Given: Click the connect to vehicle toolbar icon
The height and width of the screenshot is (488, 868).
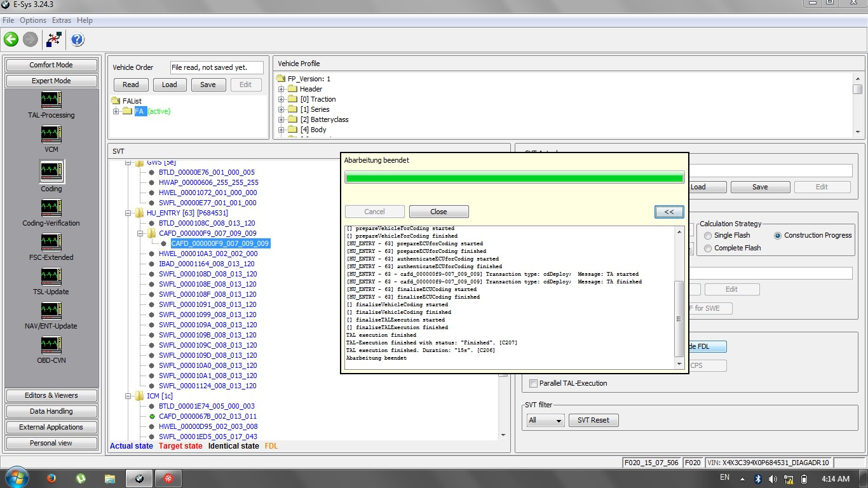Looking at the screenshot, I should coord(54,39).
